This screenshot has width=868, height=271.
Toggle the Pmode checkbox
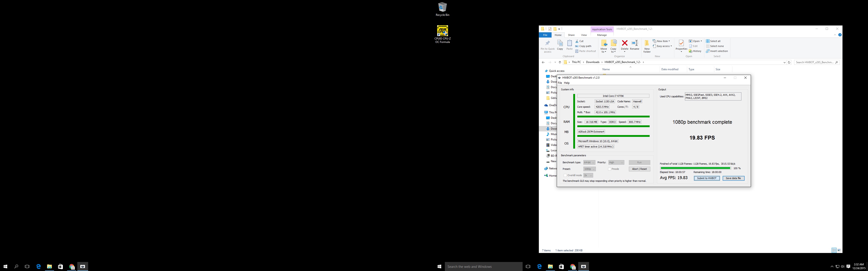pos(609,169)
